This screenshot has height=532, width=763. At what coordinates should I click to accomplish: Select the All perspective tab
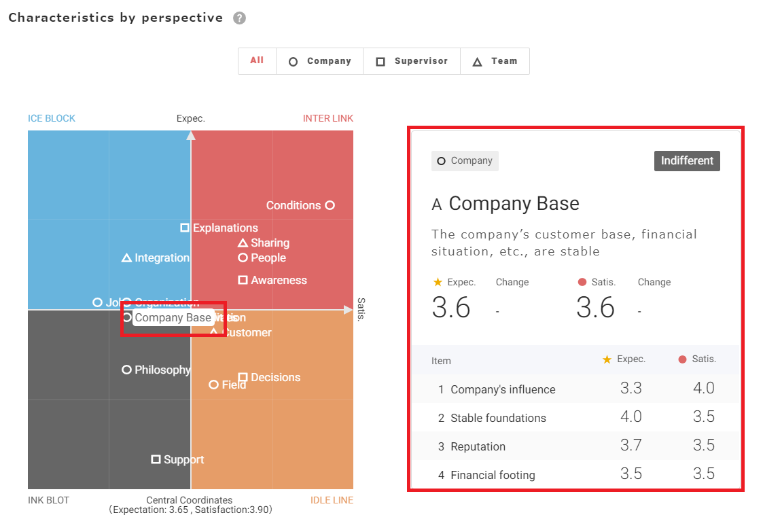(257, 60)
